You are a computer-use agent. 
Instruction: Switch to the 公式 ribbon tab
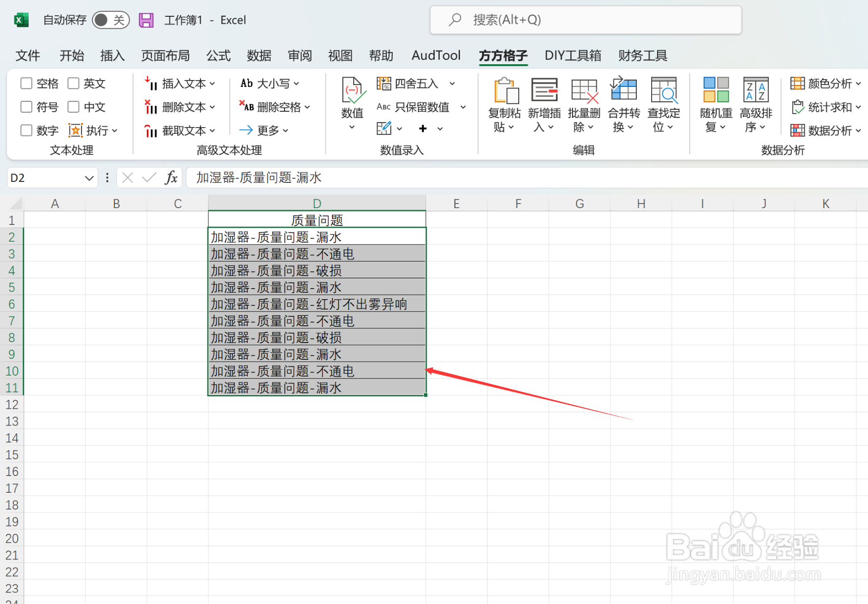[x=218, y=55]
